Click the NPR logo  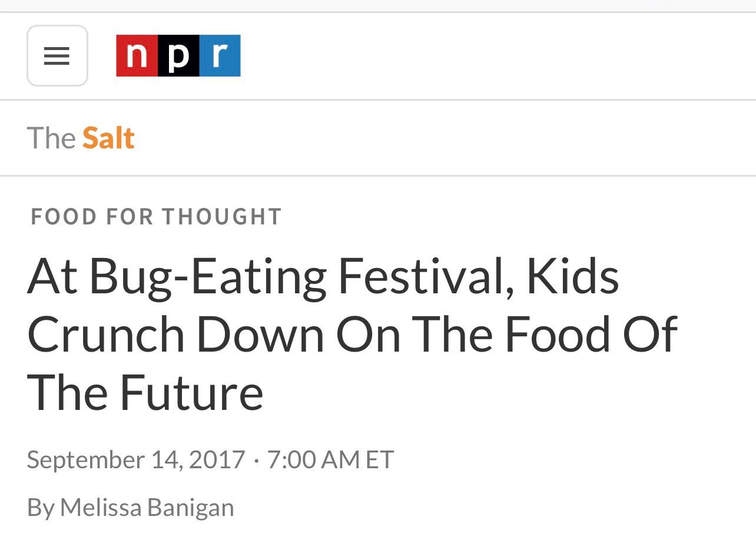click(178, 56)
